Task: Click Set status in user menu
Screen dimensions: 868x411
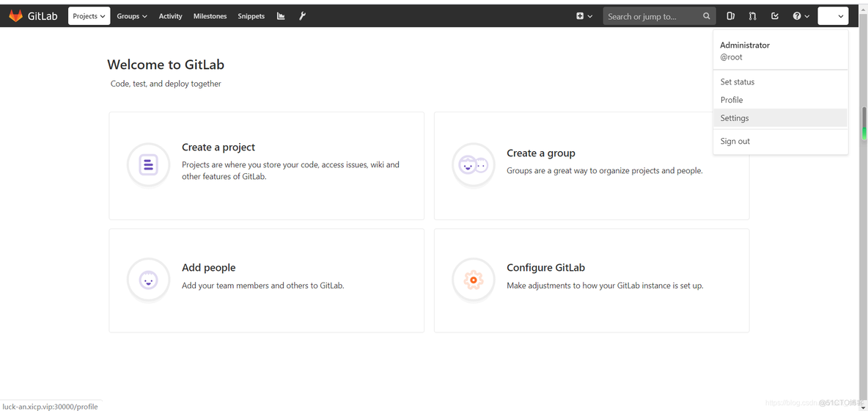Action: pyautogui.click(x=738, y=82)
